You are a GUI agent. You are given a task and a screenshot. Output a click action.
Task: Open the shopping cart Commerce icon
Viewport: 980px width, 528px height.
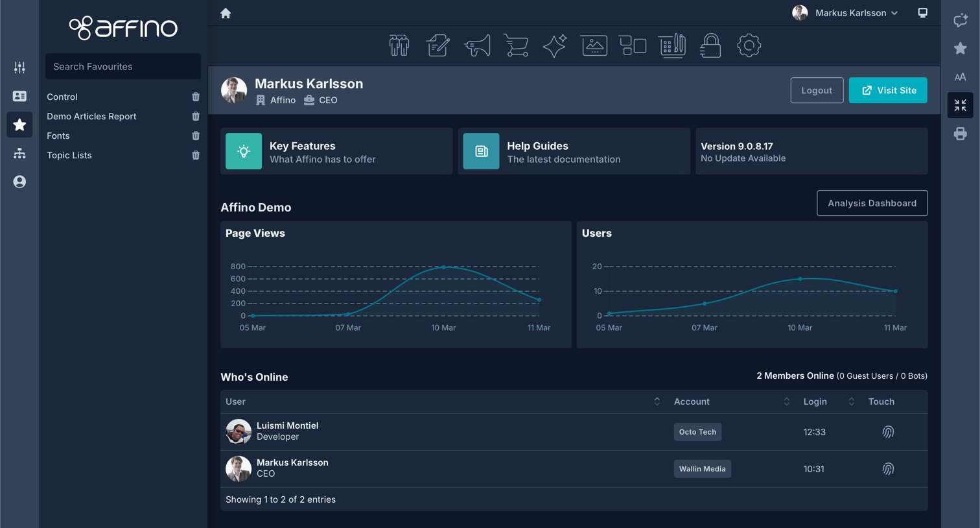point(516,45)
